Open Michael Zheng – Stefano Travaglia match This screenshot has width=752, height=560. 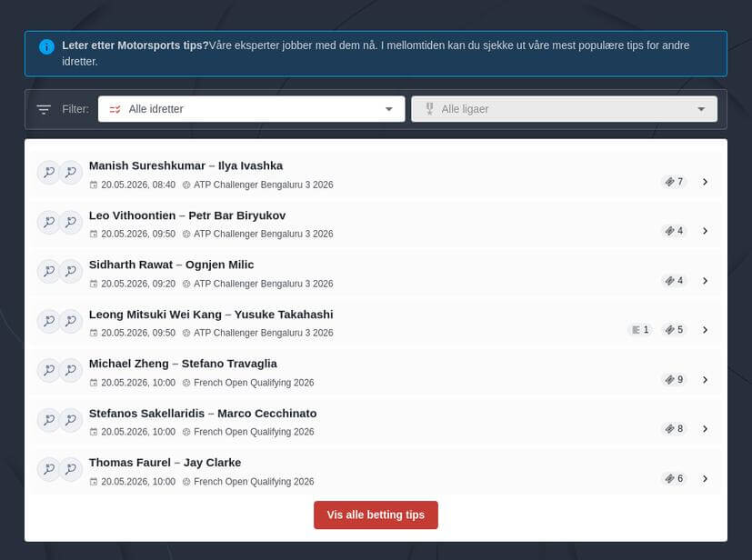tap(183, 364)
